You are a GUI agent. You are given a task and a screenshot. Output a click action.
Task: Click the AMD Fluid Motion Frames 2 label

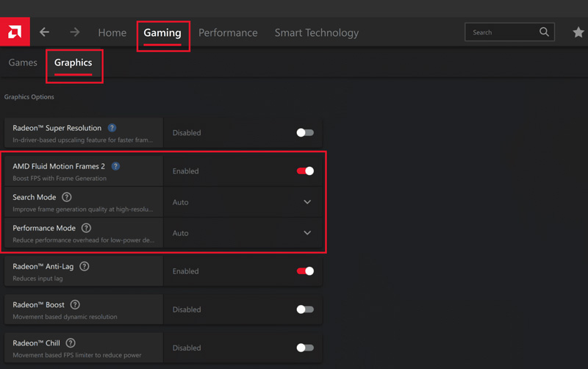pos(59,166)
